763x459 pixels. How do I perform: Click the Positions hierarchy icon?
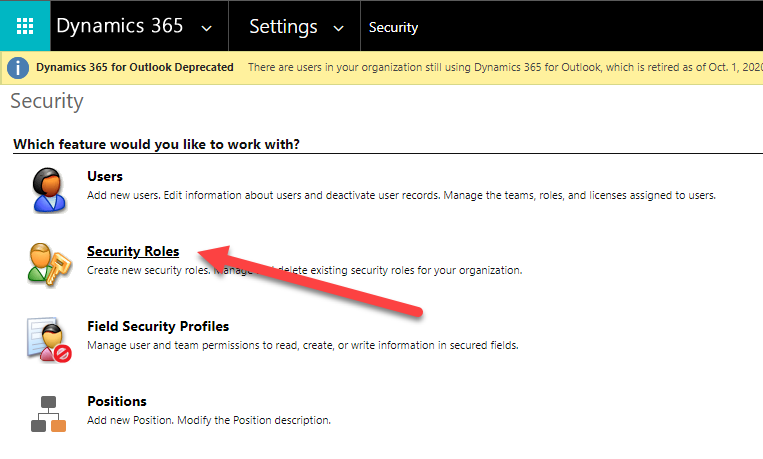click(x=47, y=412)
